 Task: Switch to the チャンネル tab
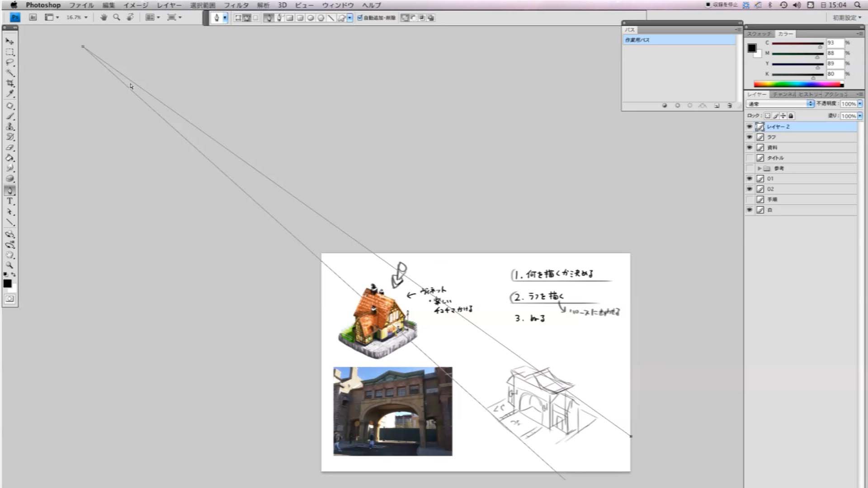coord(783,94)
